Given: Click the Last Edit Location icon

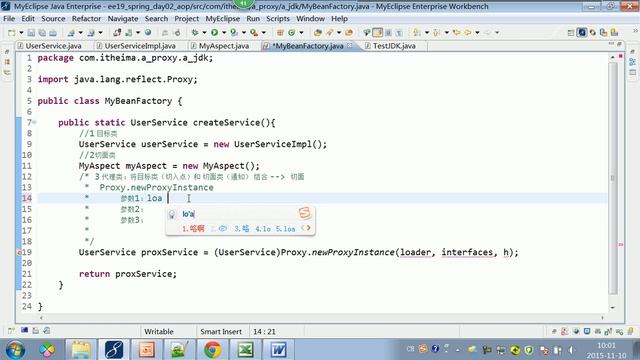Looking at the screenshot, I should 457,33.
